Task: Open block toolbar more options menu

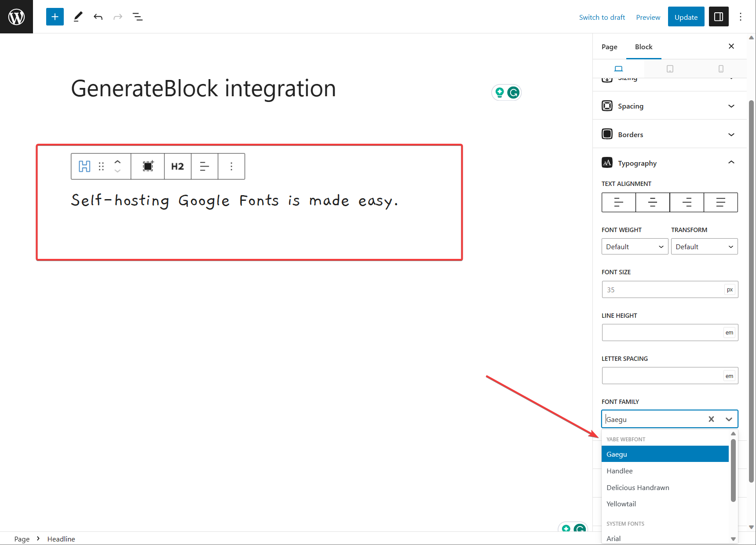Action: click(231, 166)
